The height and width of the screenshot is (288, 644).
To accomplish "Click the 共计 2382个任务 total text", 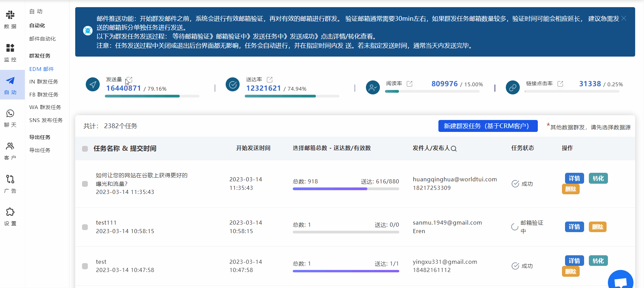I will click(x=110, y=126).
